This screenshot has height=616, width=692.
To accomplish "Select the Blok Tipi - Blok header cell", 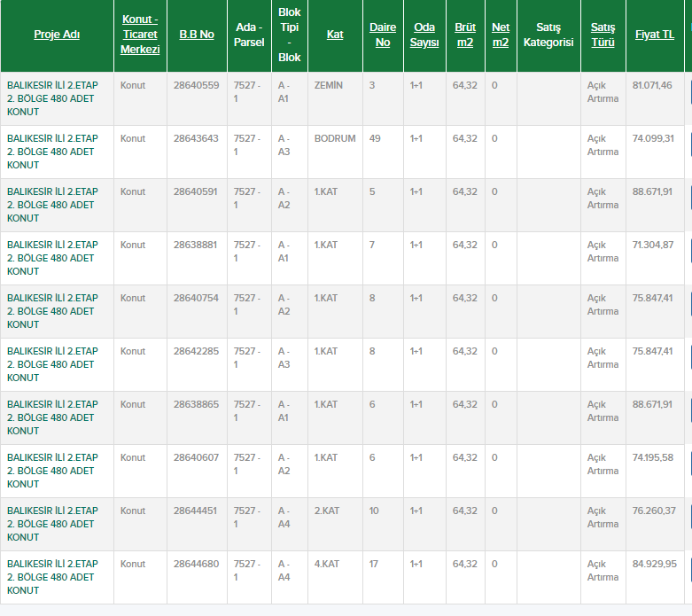I will pyautogui.click(x=290, y=35).
